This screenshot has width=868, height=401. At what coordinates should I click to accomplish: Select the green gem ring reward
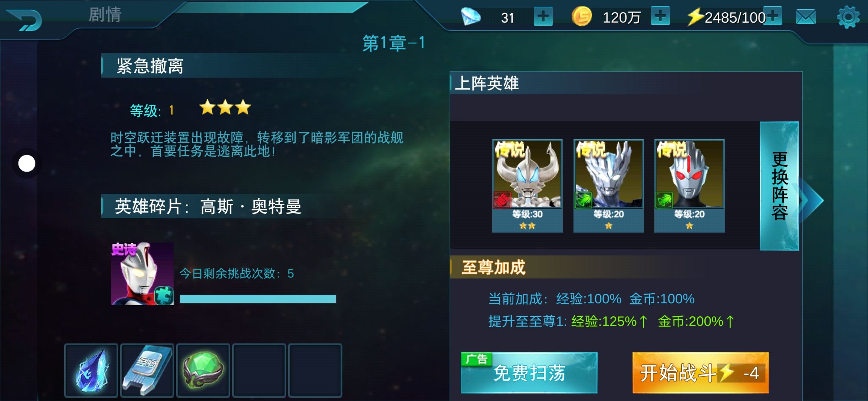[x=203, y=370]
